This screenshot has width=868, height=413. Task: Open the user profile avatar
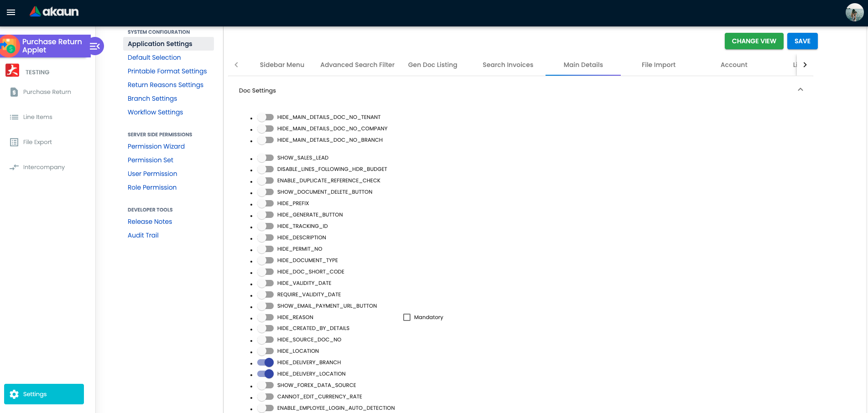tap(854, 12)
